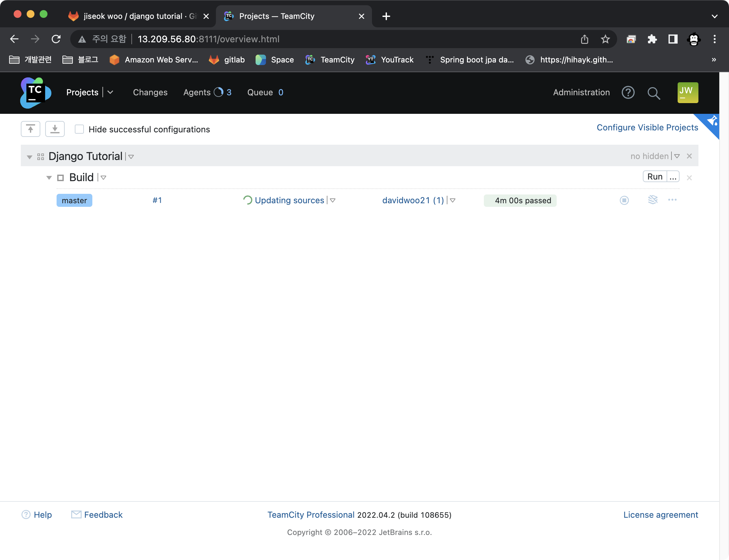Open TeamCity Professional link
The width and height of the screenshot is (729, 560).
311,515
